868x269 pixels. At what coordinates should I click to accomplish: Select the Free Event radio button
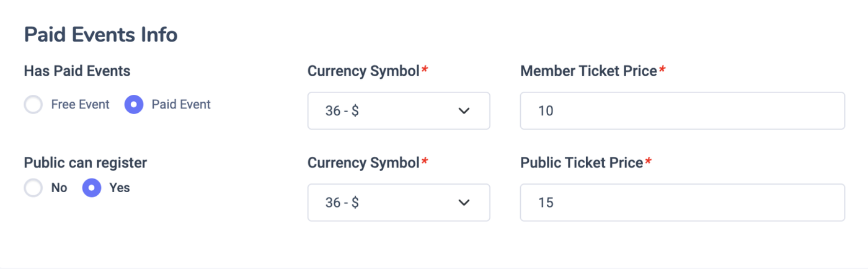[x=33, y=105]
